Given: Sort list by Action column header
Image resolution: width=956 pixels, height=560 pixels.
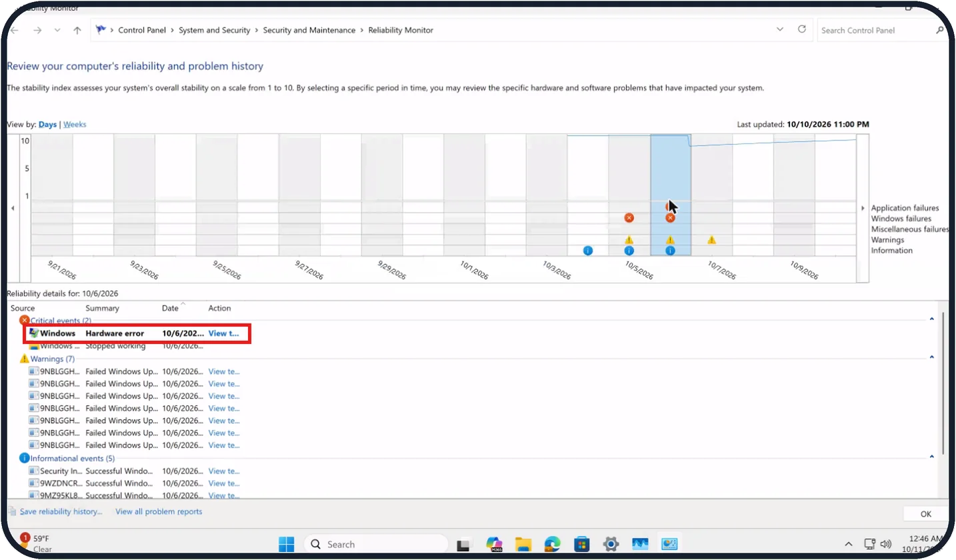Looking at the screenshot, I should tap(219, 308).
